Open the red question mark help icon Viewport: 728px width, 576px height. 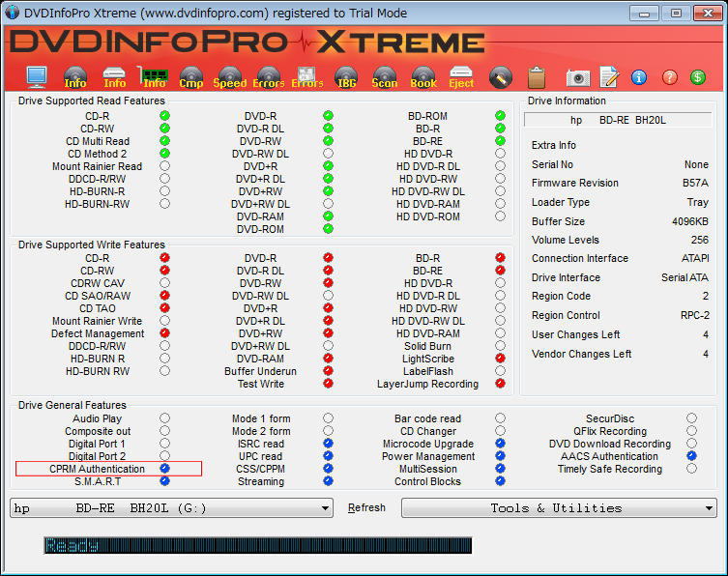pyautogui.click(x=669, y=77)
